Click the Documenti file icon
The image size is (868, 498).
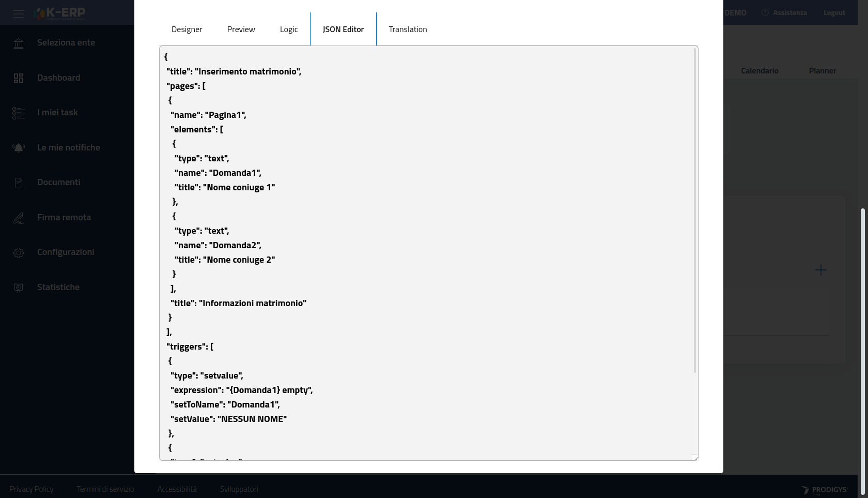(19, 183)
